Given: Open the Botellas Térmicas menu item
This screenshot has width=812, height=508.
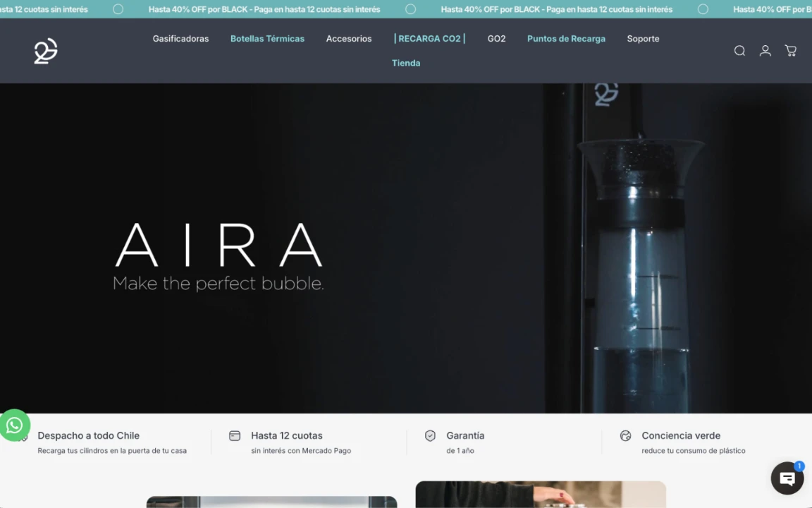Looking at the screenshot, I should click(267, 39).
